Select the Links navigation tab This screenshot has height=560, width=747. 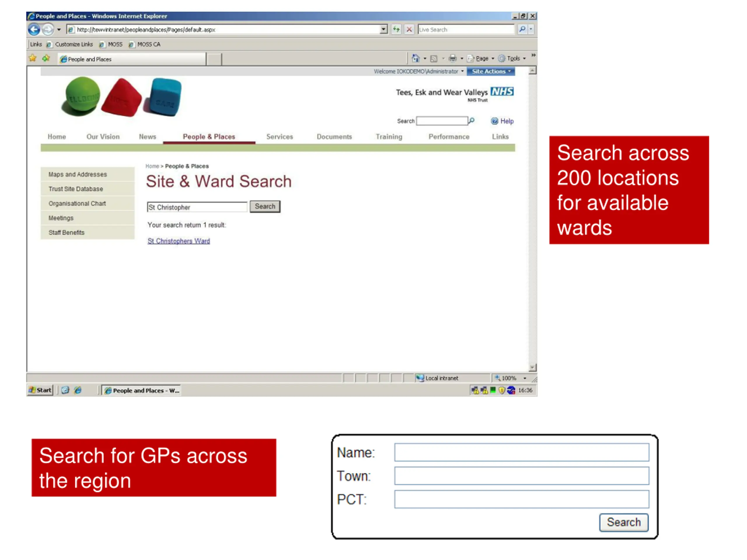pos(500,137)
